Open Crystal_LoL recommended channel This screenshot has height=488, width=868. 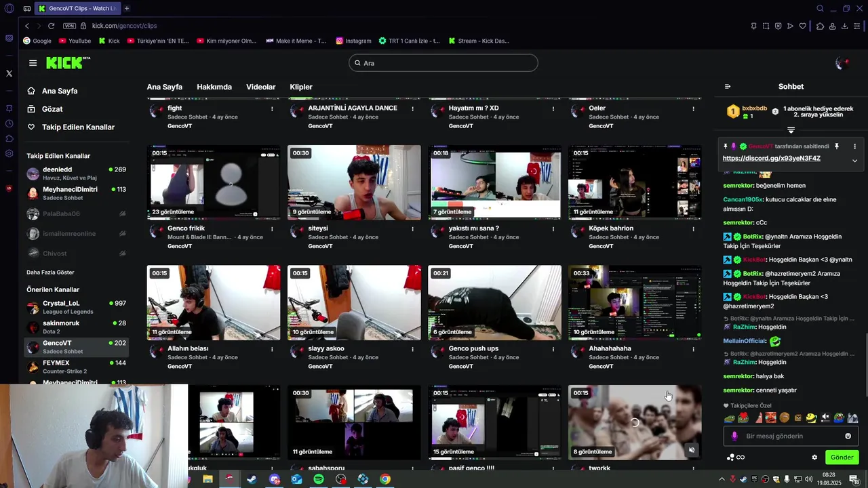[x=76, y=307]
